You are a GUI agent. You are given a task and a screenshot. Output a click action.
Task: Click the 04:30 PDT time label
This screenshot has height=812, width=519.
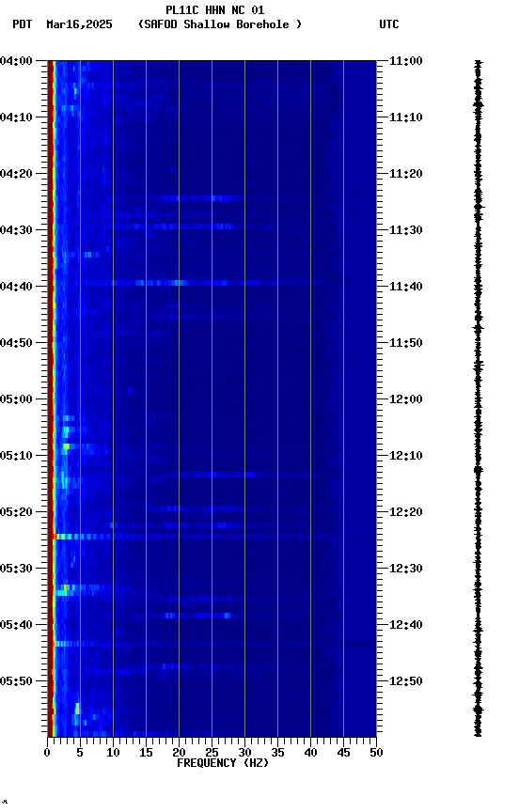tap(16, 230)
